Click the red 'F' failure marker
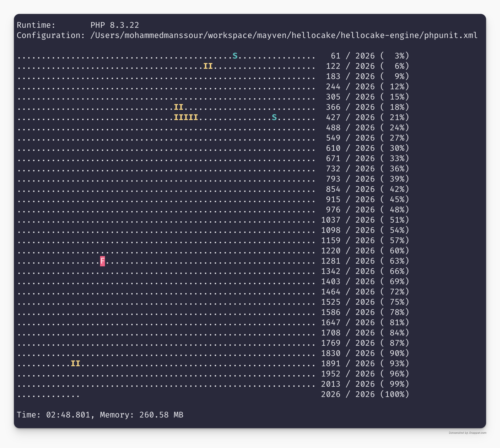 coord(102,261)
